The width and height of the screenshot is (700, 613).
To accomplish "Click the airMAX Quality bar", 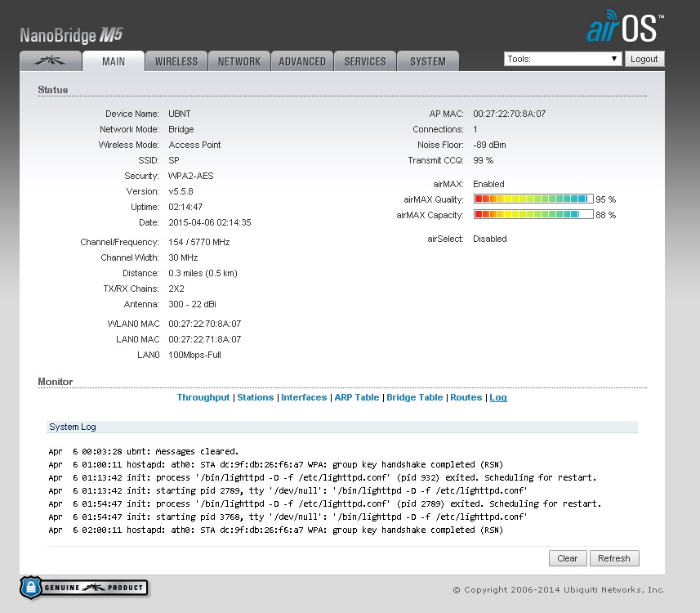I will [x=533, y=199].
